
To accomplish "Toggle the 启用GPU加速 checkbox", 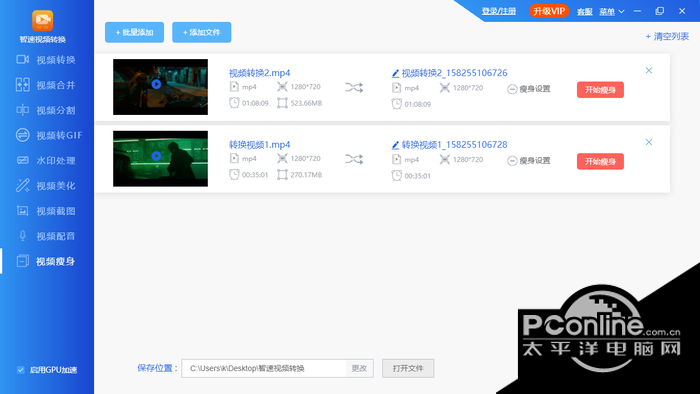I will [x=21, y=370].
